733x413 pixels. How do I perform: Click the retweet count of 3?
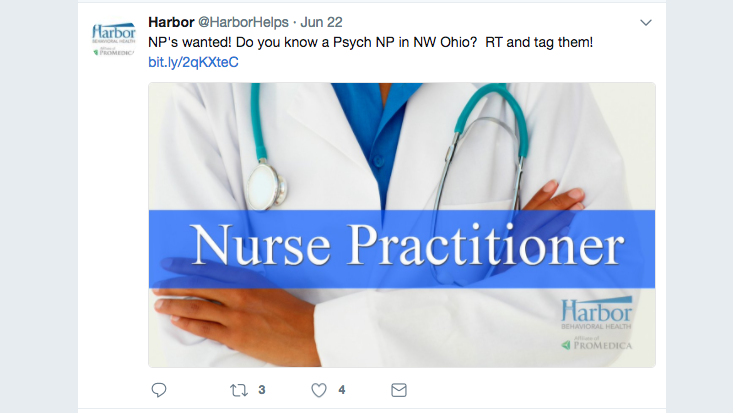click(x=262, y=390)
